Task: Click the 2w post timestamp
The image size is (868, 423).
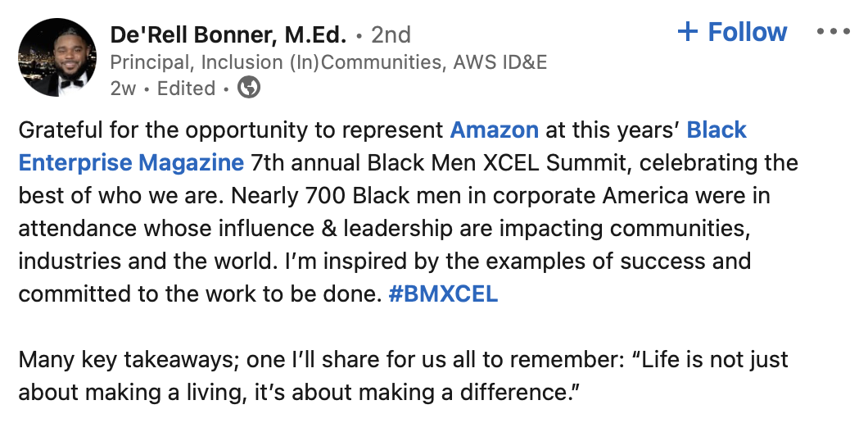Action: [x=123, y=88]
